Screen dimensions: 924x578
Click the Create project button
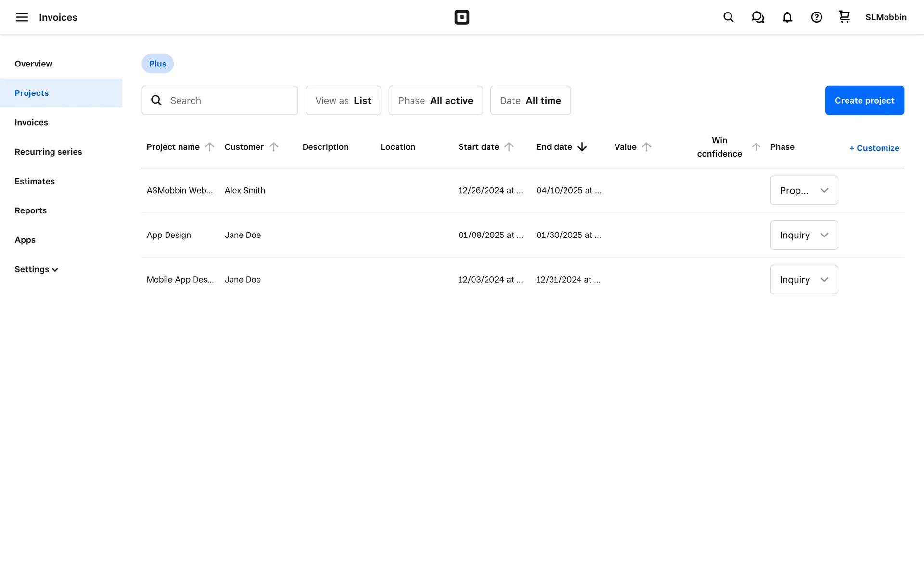(864, 100)
